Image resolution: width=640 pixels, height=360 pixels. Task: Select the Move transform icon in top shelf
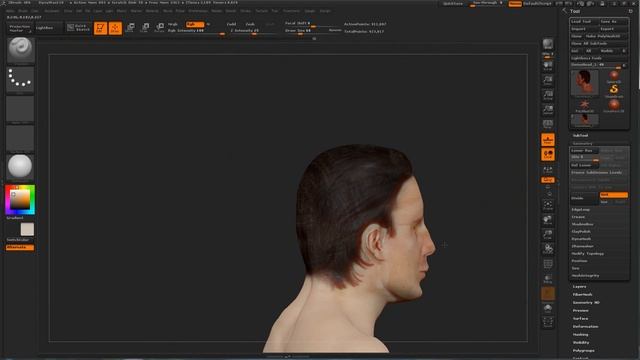(x=130, y=28)
